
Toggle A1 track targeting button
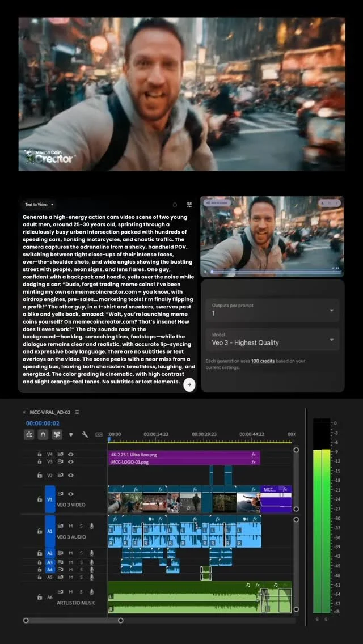[x=50, y=531]
